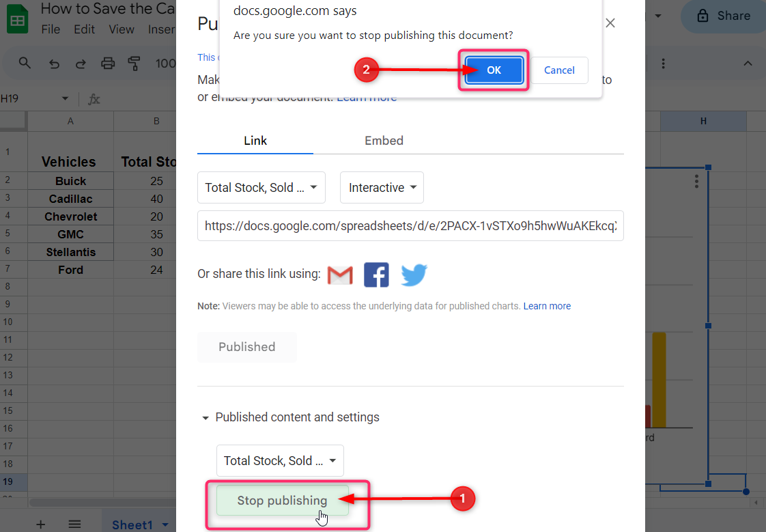Screen dimensions: 766x532
Task: Click the add new sheet plus icon
Action: 40,524
